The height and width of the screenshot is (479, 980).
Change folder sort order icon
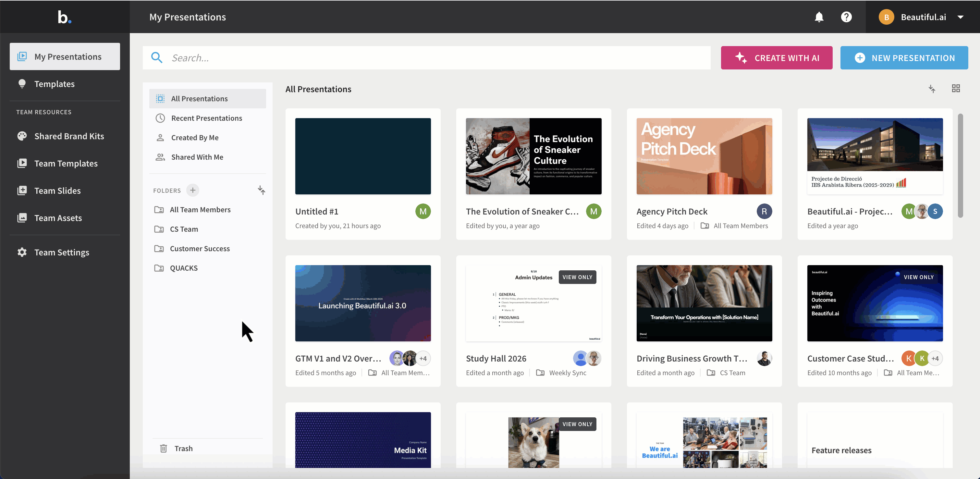tap(261, 190)
